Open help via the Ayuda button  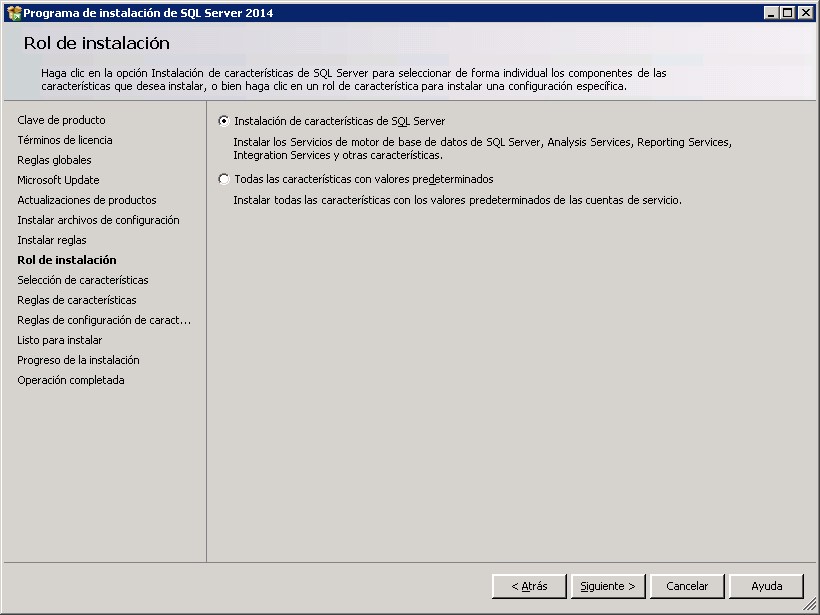(766, 586)
